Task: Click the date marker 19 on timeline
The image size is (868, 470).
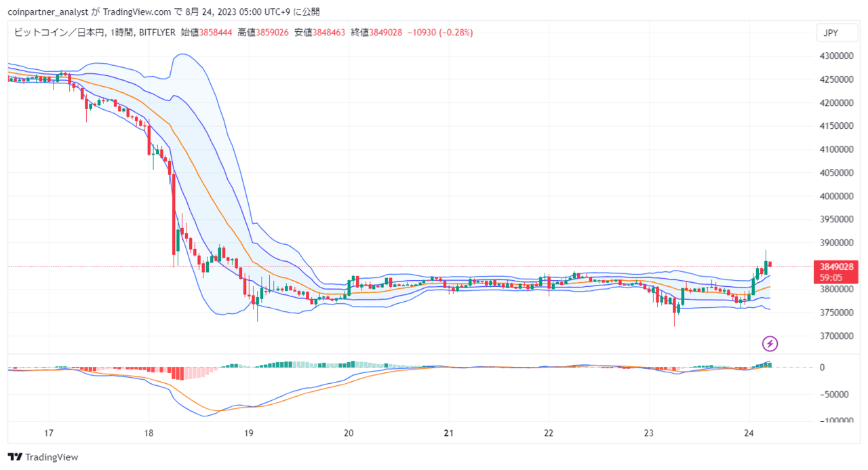Action: 248,433
